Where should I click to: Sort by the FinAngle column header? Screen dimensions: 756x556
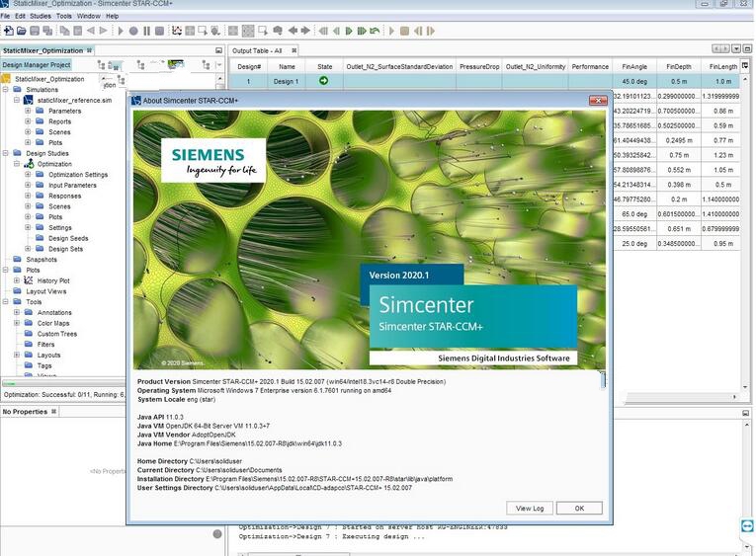[634, 66]
